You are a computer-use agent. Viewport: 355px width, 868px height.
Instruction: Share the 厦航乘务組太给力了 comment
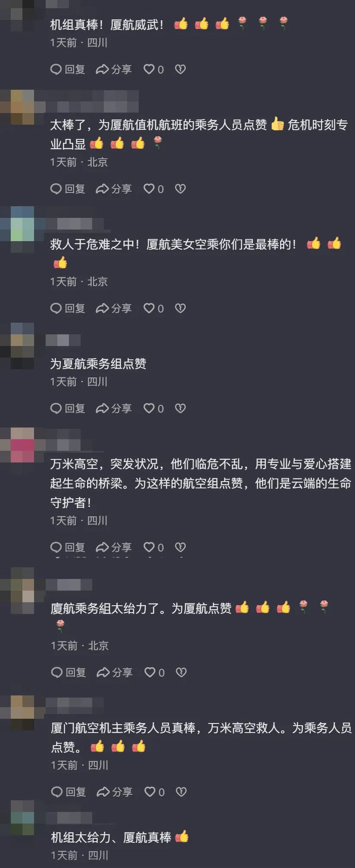coord(115,672)
